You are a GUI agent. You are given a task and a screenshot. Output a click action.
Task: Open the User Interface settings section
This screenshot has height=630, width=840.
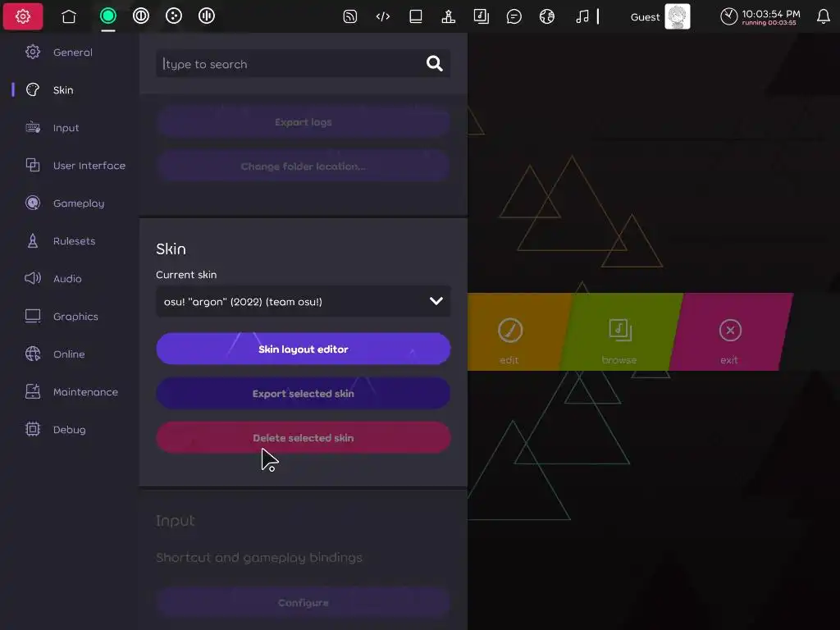click(x=70, y=166)
